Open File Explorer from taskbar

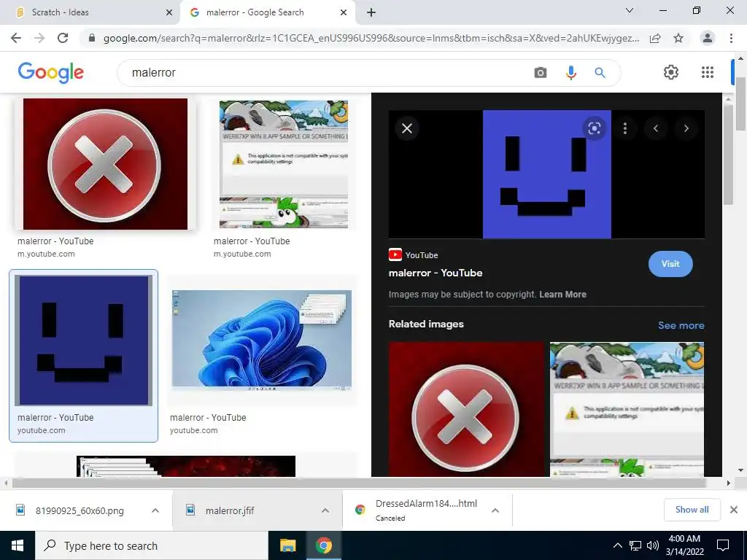click(287, 545)
